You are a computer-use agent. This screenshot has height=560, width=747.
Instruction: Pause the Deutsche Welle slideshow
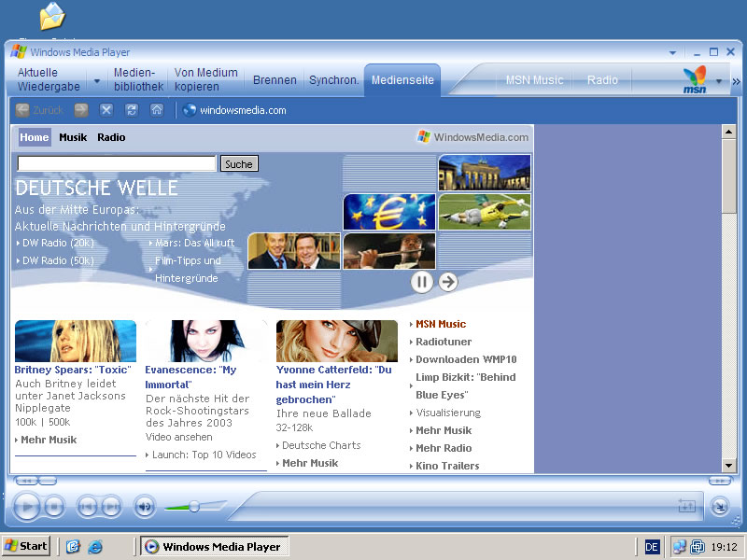point(422,281)
